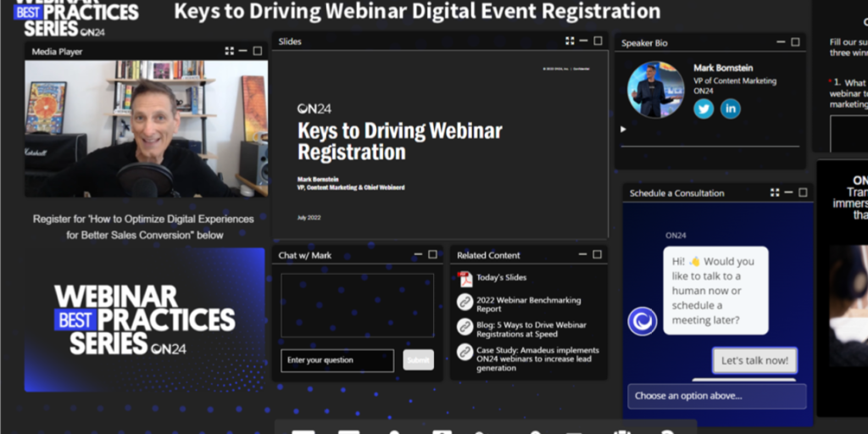This screenshot has width=868, height=434.
Task: Maximize the Related Content panel
Action: (x=598, y=254)
